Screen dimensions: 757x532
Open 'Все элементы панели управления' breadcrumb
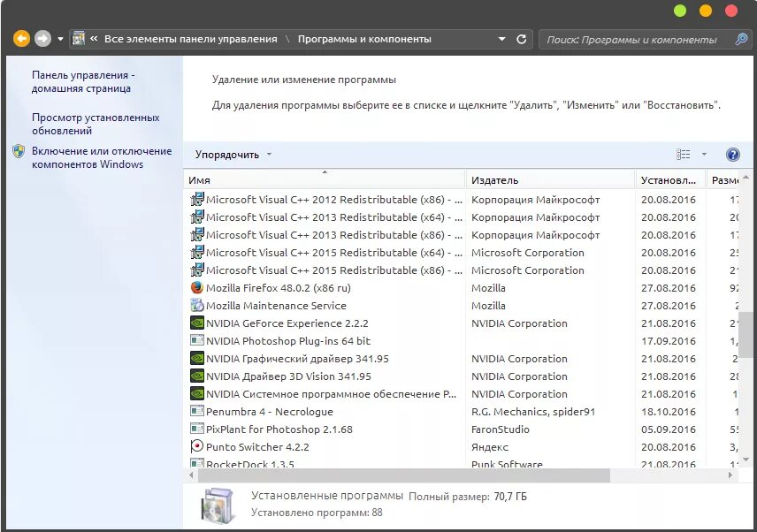[191, 39]
